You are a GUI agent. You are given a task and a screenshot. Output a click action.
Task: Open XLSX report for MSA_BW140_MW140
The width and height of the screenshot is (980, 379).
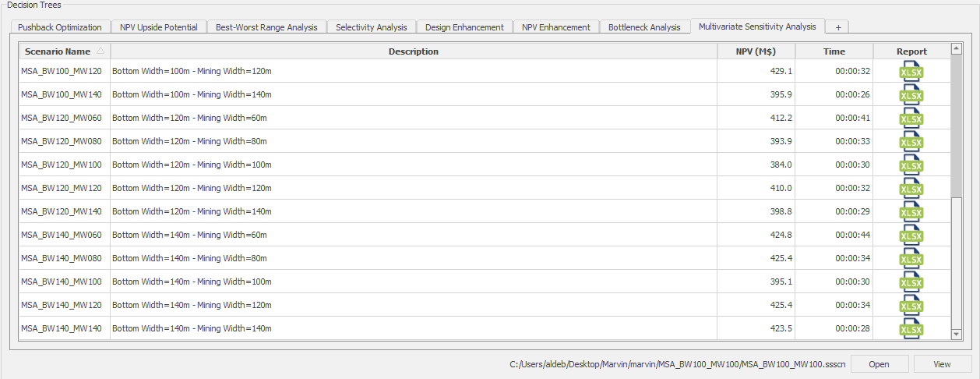(911, 329)
